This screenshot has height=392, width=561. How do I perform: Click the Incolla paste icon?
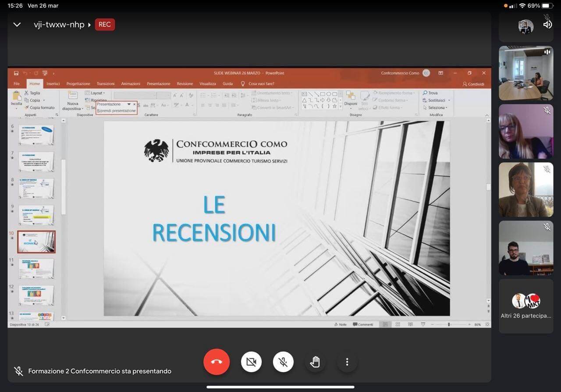click(x=17, y=97)
